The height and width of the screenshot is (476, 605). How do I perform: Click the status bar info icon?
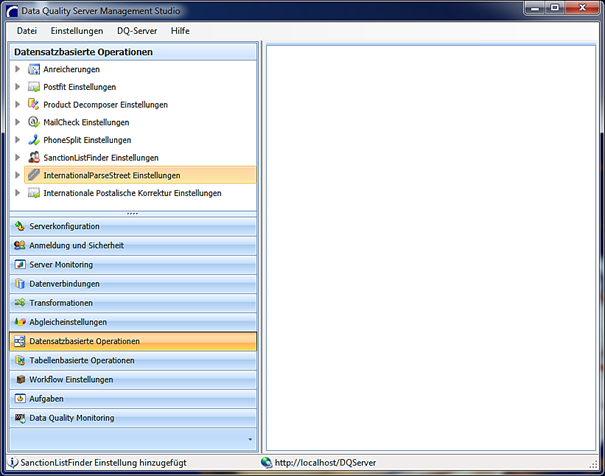(12, 462)
